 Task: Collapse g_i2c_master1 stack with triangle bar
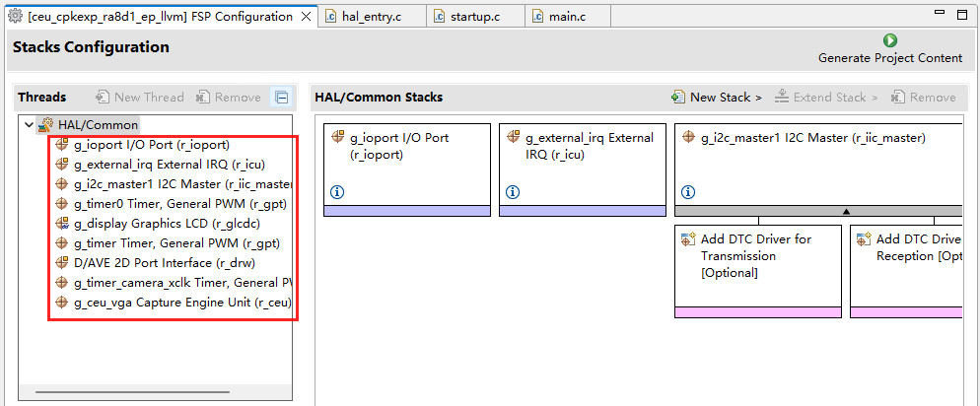(x=818, y=211)
